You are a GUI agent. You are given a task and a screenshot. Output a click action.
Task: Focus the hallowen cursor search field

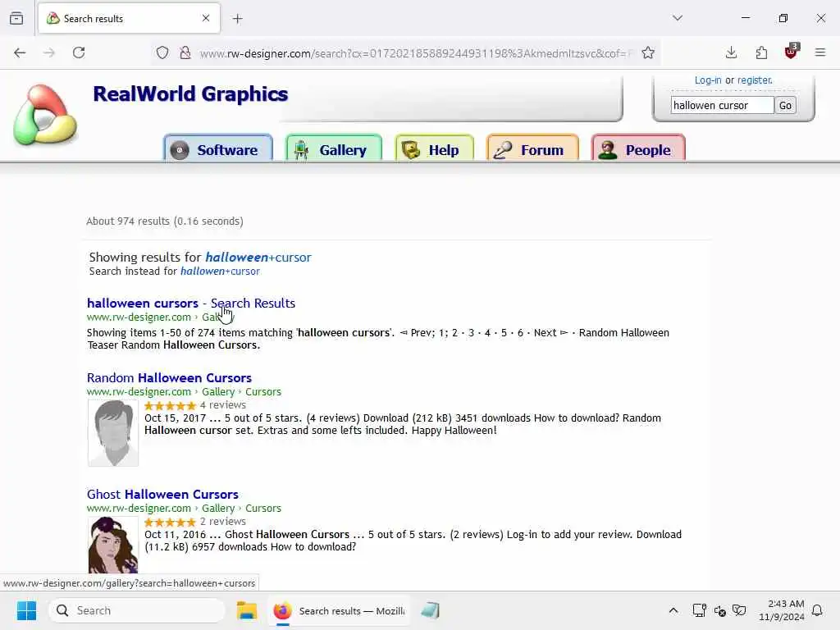(722, 106)
